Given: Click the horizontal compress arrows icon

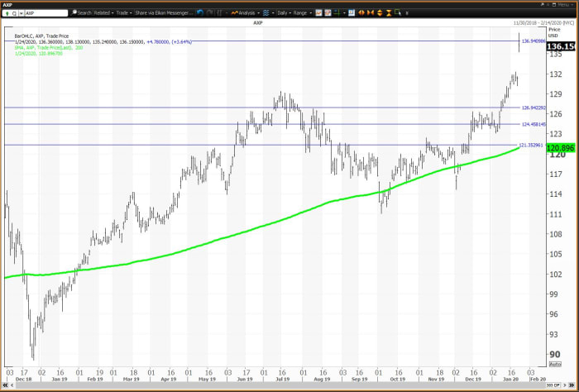Looking at the screenshot, I should click(x=371, y=13).
